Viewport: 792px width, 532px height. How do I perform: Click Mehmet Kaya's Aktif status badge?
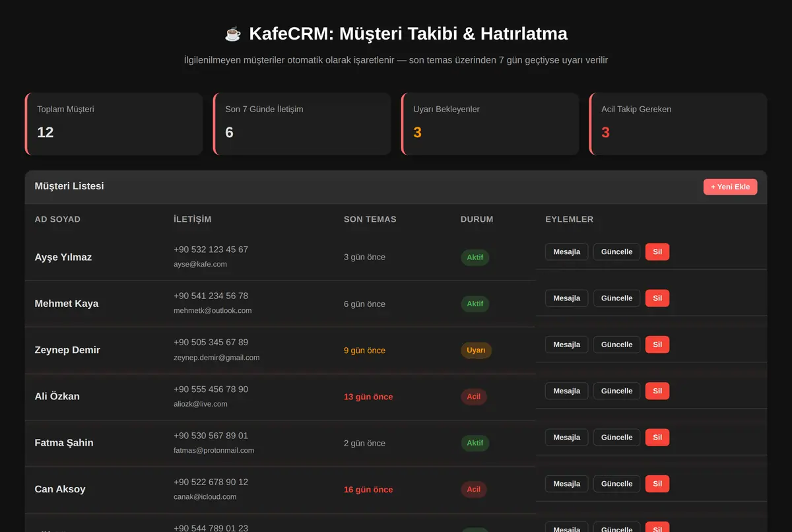[x=475, y=304]
